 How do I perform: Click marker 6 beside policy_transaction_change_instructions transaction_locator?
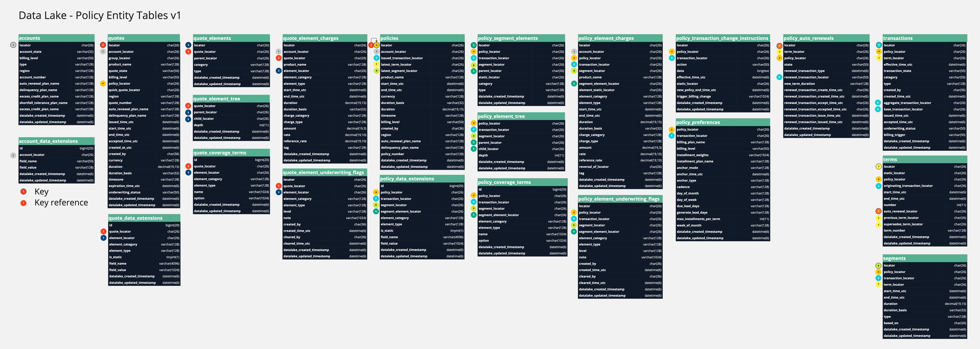(x=672, y=58)
